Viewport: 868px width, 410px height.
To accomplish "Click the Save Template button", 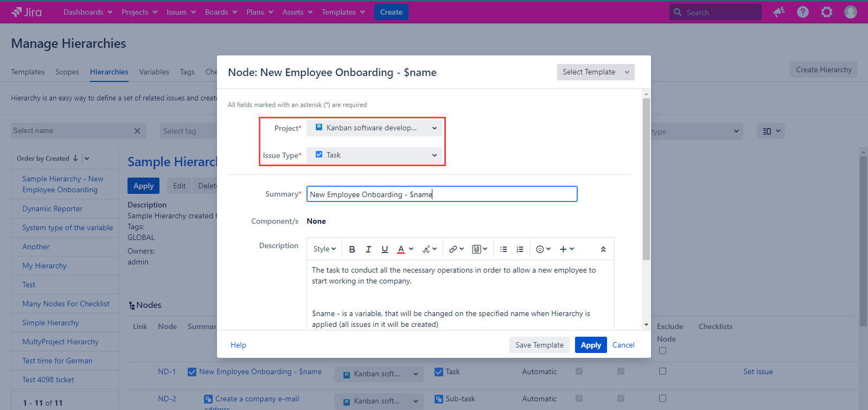I will pos(539,345).
